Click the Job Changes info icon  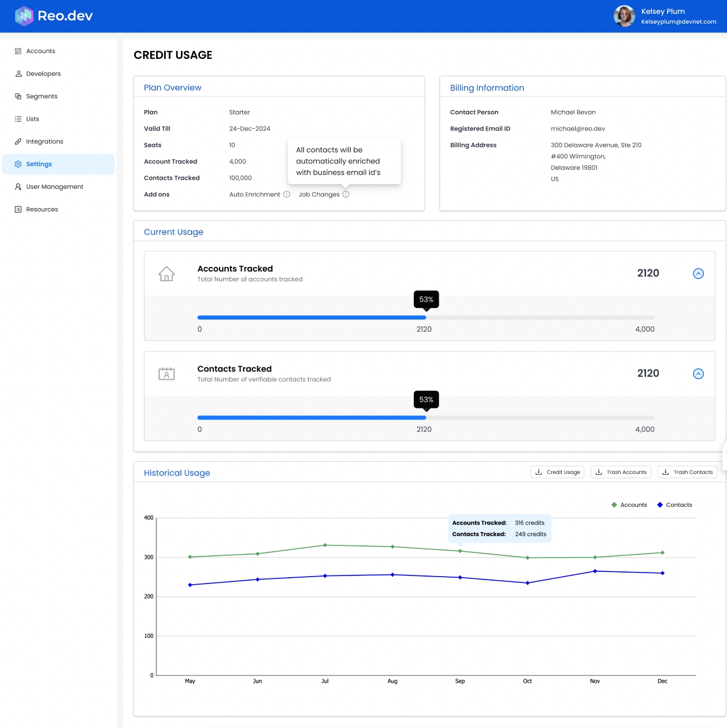(x=346, y=195)
